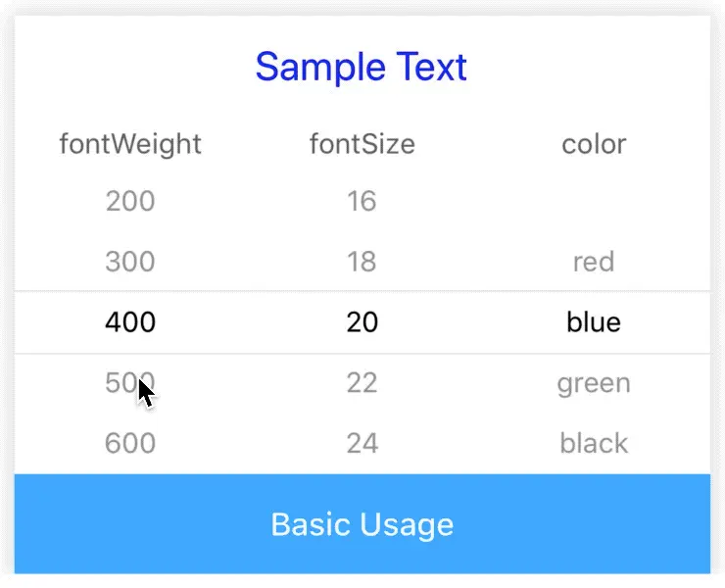Click the selected blue color option
Viewport: 725px width, 588px height.
594,321
